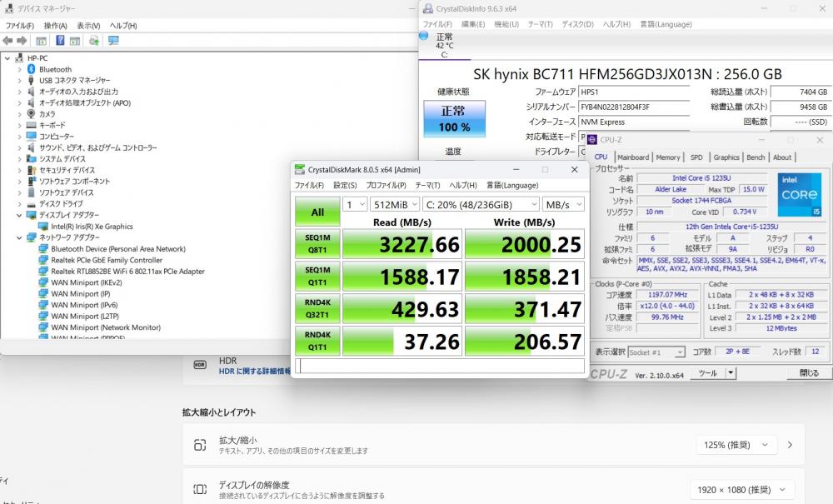Start the RND4K Q32T1 test
The width and height of the screenshot is (833, 504).
[x=317, y=308]
